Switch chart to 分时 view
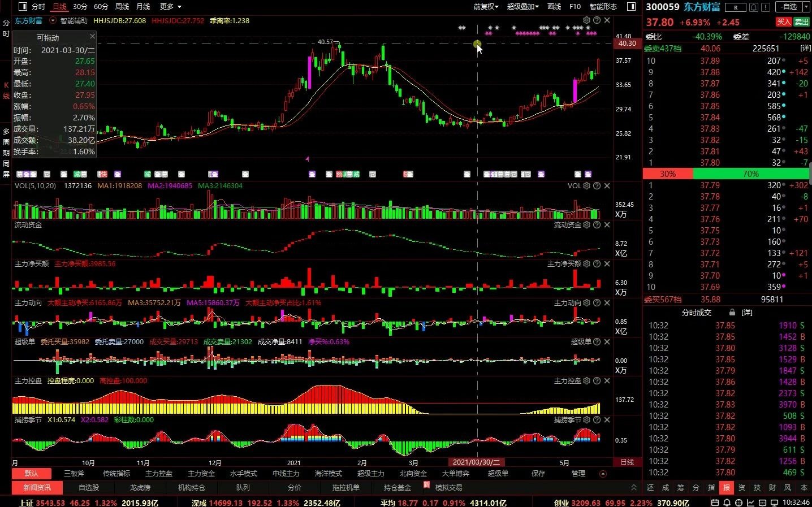Screen dimensions: 812x507 (38, 7)
